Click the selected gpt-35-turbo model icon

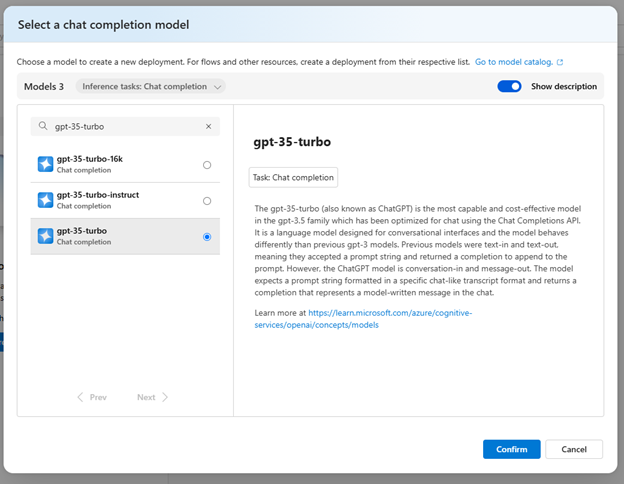point(45,236)
